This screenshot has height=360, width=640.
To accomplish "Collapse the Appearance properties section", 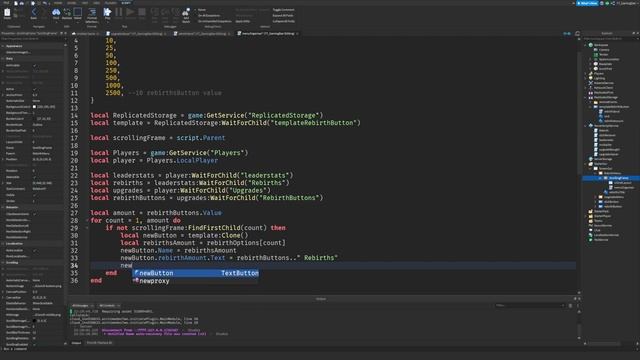I will click(x=3, y=46).
